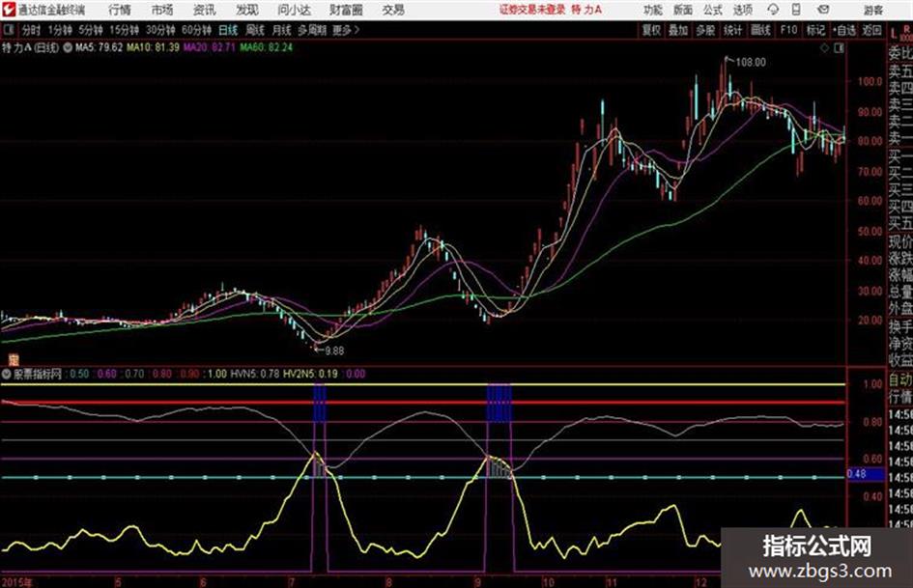Image resolution: width=913 pixels, height=588 pixels.
Task: Click the 画线 drawing button
Action: click(760, 30)
